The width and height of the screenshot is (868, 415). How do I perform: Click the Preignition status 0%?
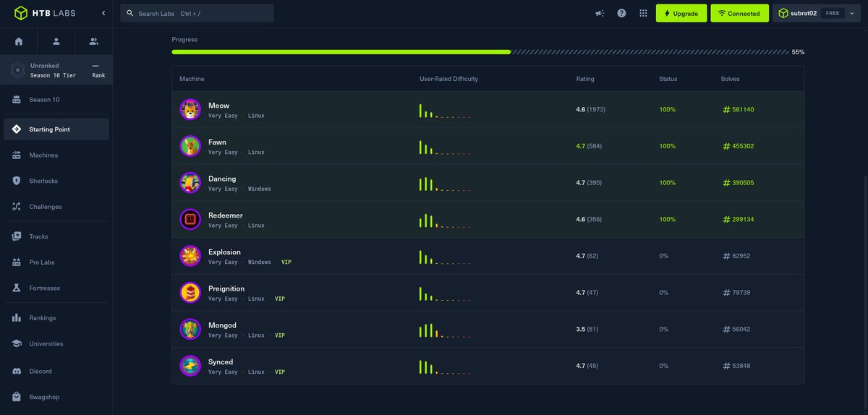(x=663, y=293)
